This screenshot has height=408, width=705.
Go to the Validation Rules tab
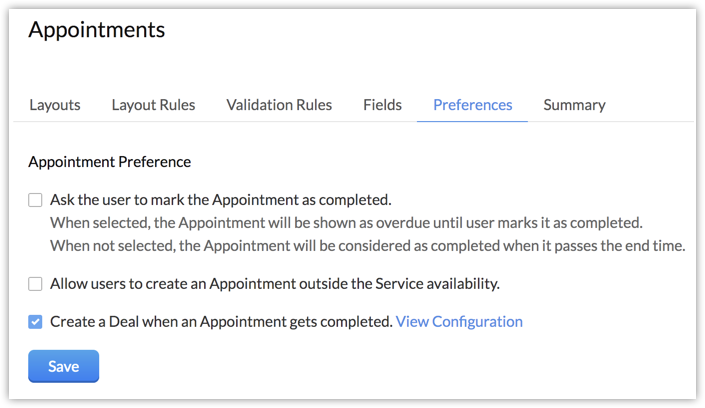point(279,104)
